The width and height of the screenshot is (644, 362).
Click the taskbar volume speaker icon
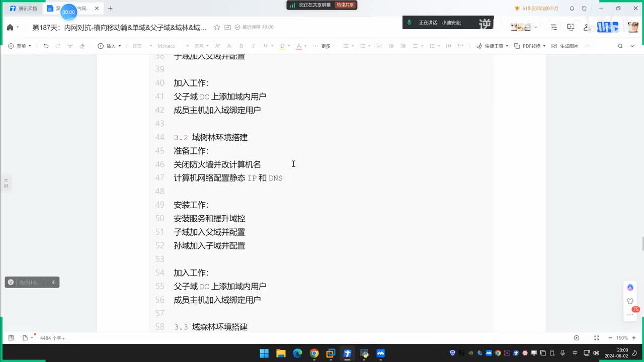(596, 353)
